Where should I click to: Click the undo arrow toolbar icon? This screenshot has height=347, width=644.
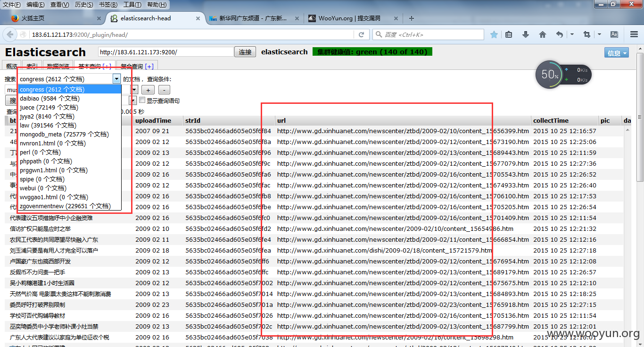[x=560, y=34]
